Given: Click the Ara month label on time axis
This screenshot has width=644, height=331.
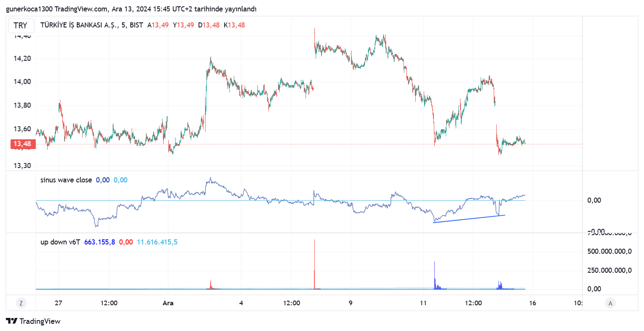Looking at the screenshot, I should click(168, 303).
